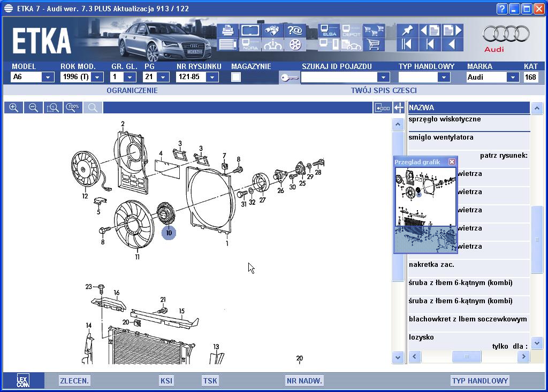Expand the SZUKAJ ID POJAZDU dropdown
Image resolution: width=548 pixels, height=392 pixels.
[383, 77]
